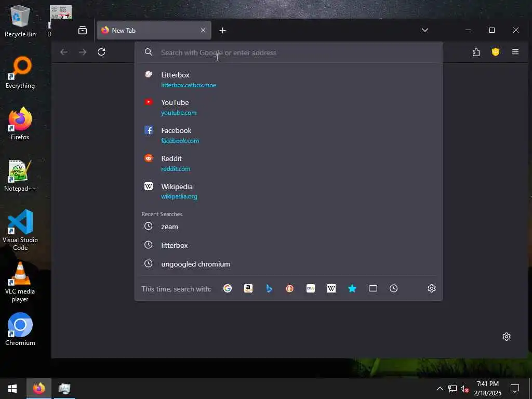Open search settings gear in dropdown

click(432, 288)
